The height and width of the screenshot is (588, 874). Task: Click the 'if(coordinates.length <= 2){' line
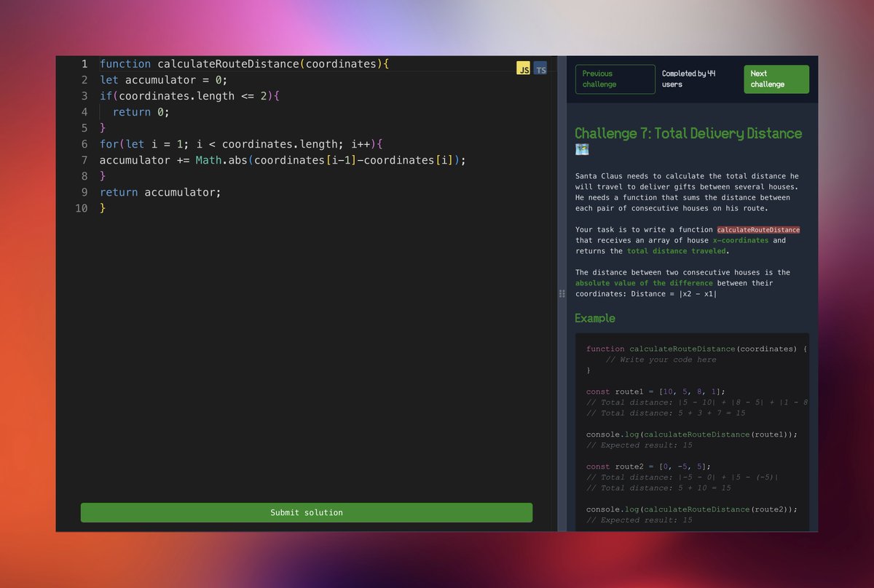(190, 96)
